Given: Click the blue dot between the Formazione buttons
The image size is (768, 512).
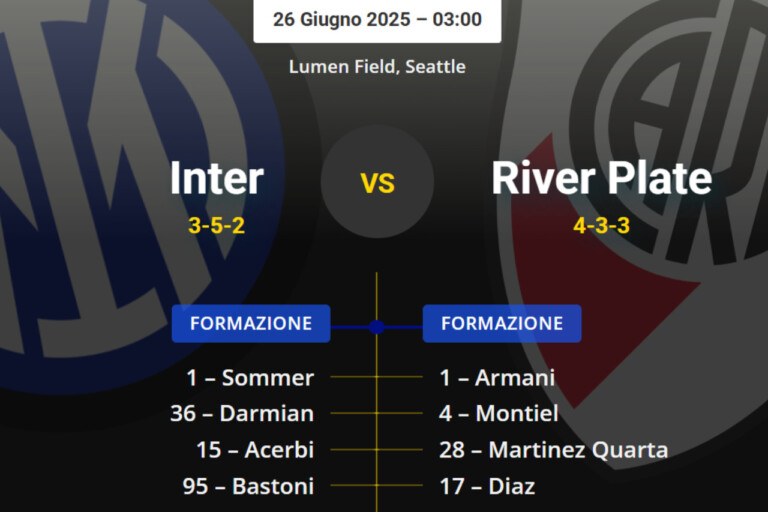Looking at the screenshot, I should click(x=376, y=326).
